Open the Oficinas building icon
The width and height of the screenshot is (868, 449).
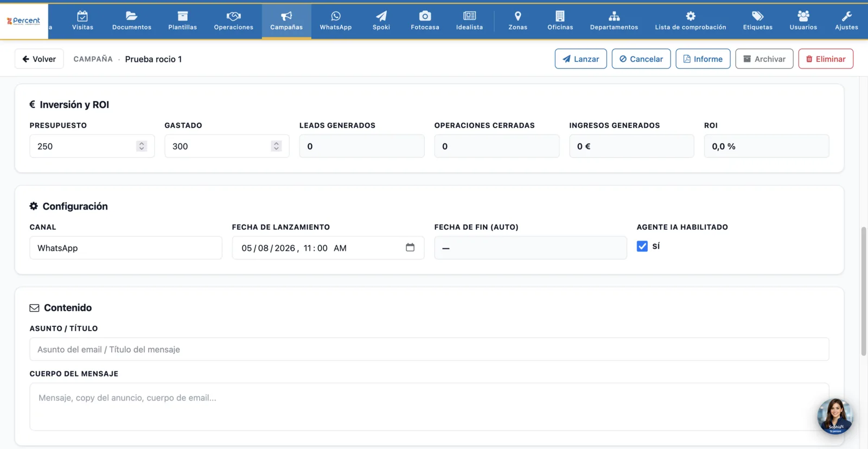pos(560,16)
